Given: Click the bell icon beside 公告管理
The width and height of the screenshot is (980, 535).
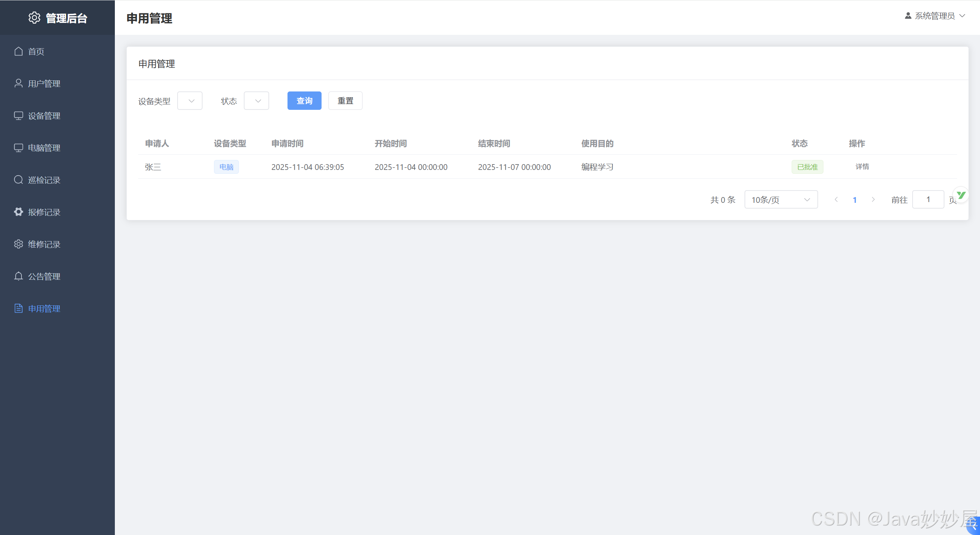Looking at the screenshot, I should (18, 276).
